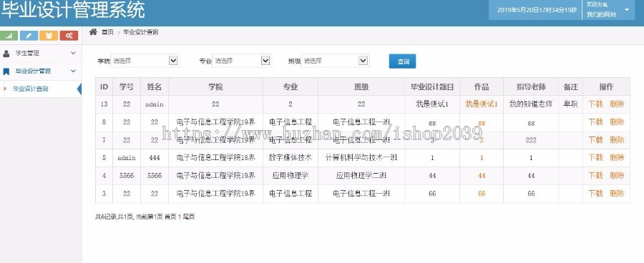Screen dimensions: 644x263
Task: Click the red gears shortcut button
Action: click(69, 36)
